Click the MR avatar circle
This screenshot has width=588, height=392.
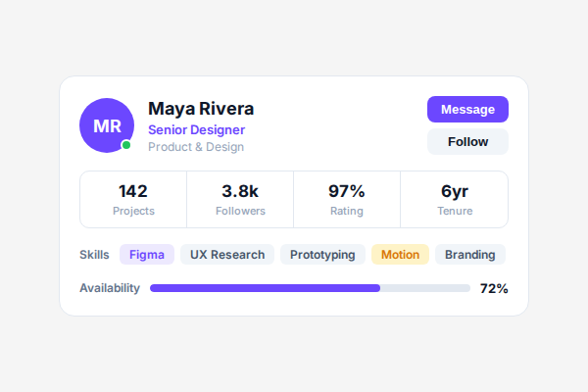point(106,125)
